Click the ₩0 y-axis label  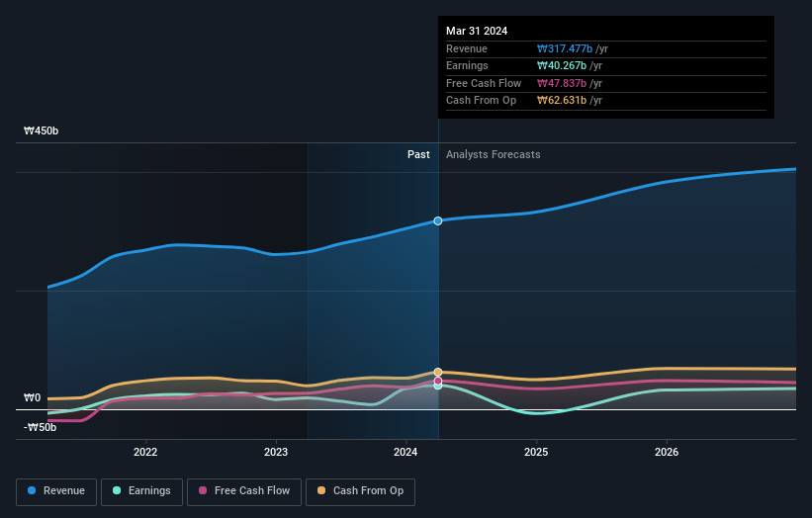[x=32, y=398]
